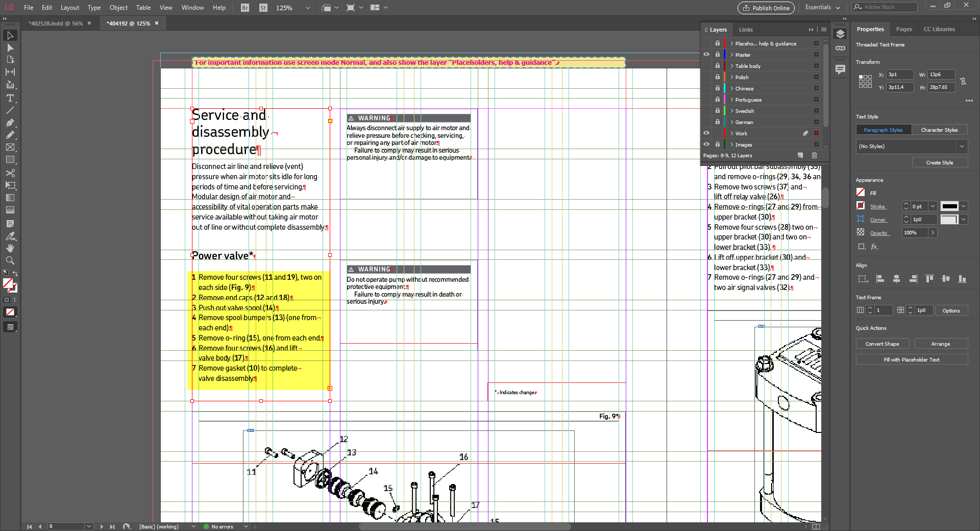980x531 pixels.
Task: Select the Pen tool
Action: (x=10, y=123)
